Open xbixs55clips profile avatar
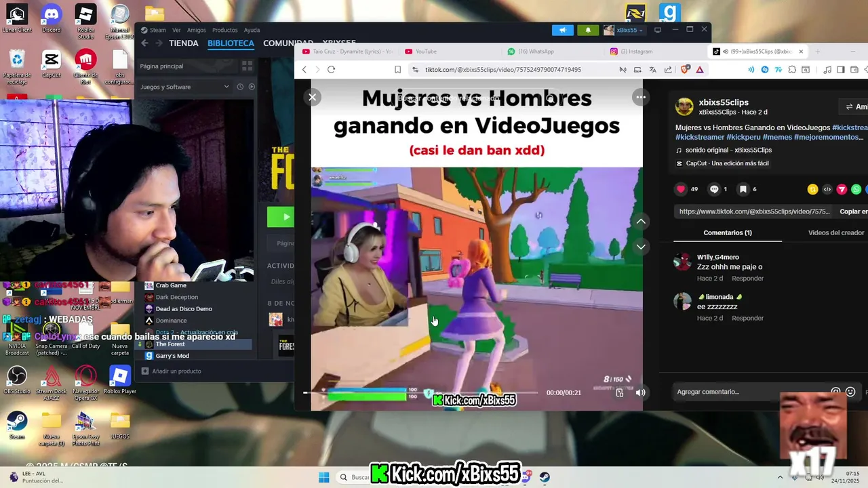 [x=685, y=106]
